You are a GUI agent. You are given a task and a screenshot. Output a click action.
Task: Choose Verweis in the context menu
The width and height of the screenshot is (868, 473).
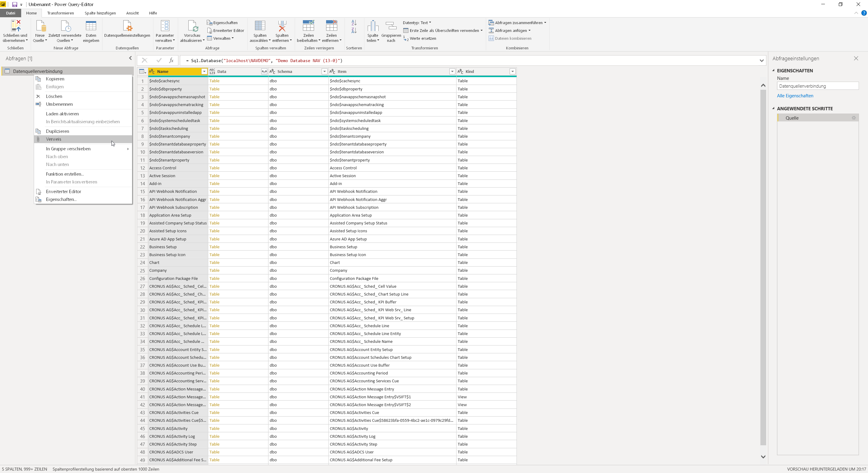(83, 139)
